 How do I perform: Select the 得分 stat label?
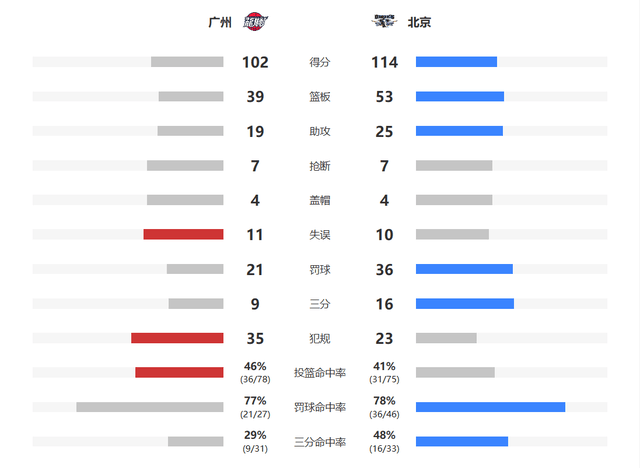coord(320,62)
